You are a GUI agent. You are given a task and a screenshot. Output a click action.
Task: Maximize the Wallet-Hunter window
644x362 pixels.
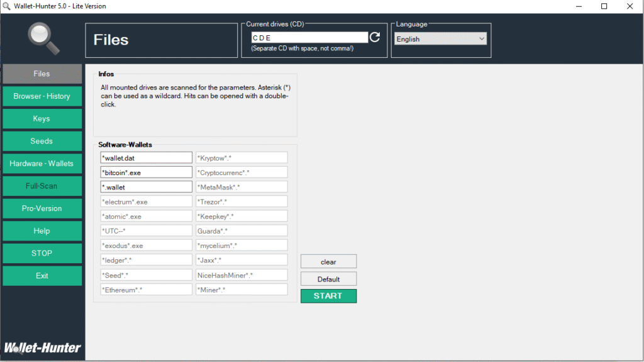point(604,6)
